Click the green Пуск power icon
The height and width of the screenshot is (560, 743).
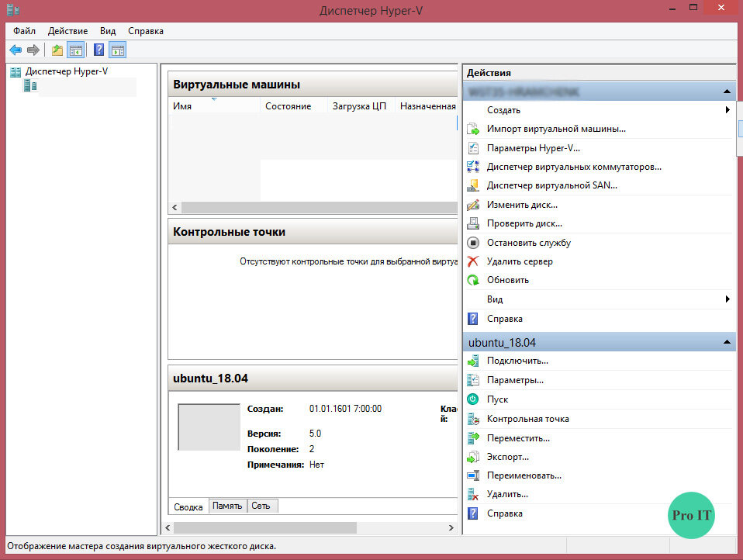pyautogui.click(x=473, y=399)
